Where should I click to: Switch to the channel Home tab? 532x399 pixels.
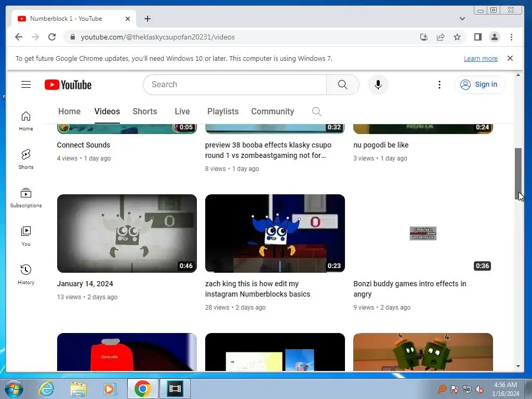(x=69, y=111)
